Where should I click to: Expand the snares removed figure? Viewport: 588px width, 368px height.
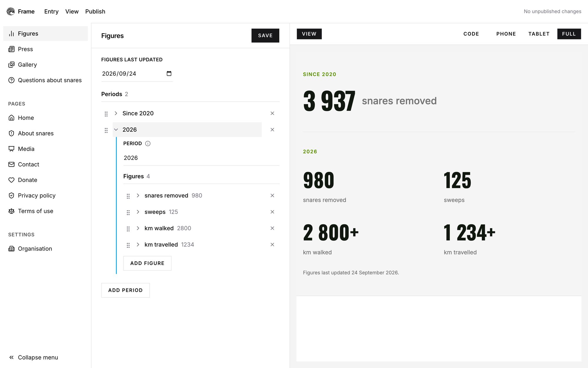tap(138, 195)
